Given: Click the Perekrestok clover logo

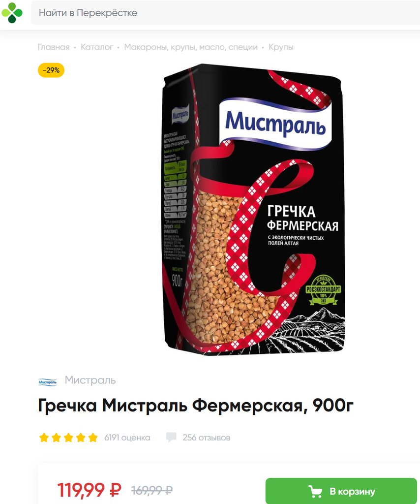Looking at the screenshot, I should pos(12,12).
